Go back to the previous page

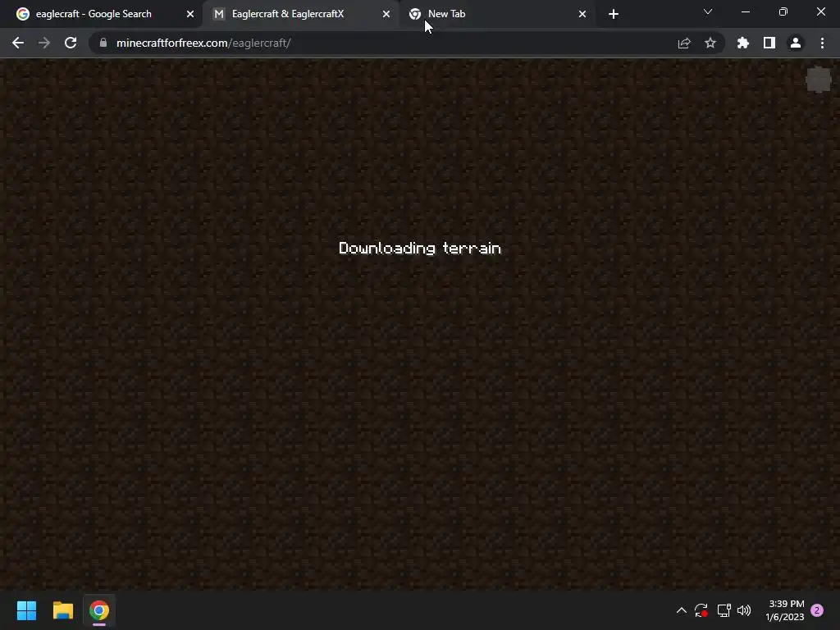point(18,43)
